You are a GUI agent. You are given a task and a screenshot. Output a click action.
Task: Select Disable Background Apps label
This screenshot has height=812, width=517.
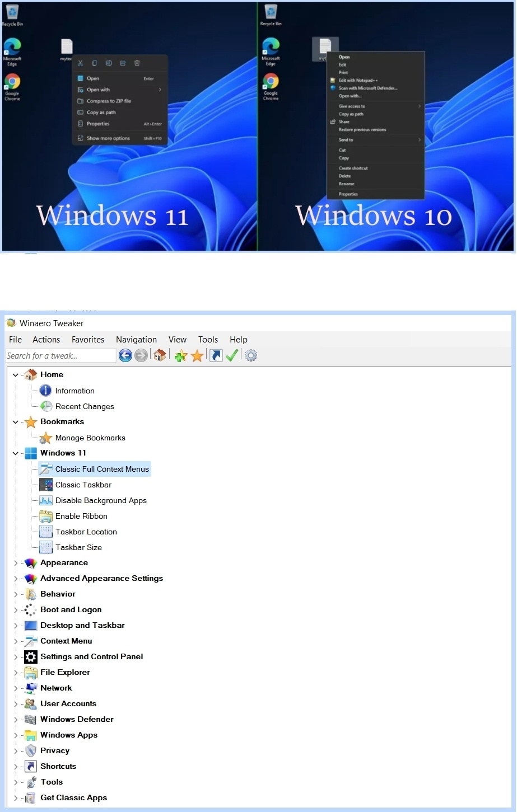point(101,500)
